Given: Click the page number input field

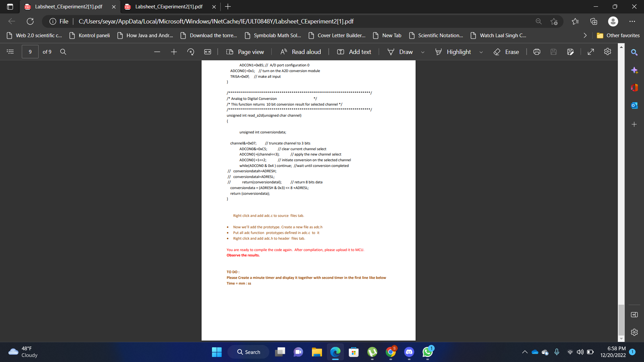Looking at the screenshot, I should (x=30, y=52).
